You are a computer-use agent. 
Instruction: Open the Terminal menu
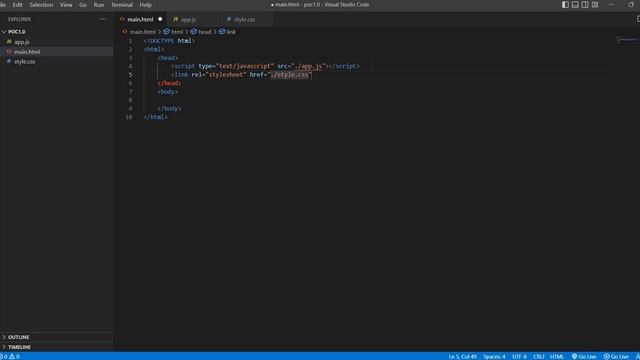point(122,5)
